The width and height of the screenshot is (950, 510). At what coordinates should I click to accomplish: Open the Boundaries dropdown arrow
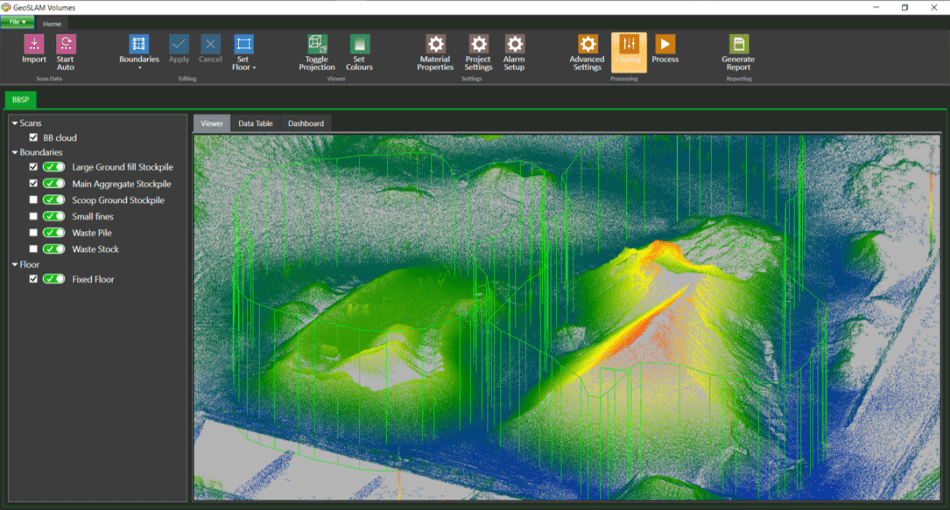[x=139, y=68]
